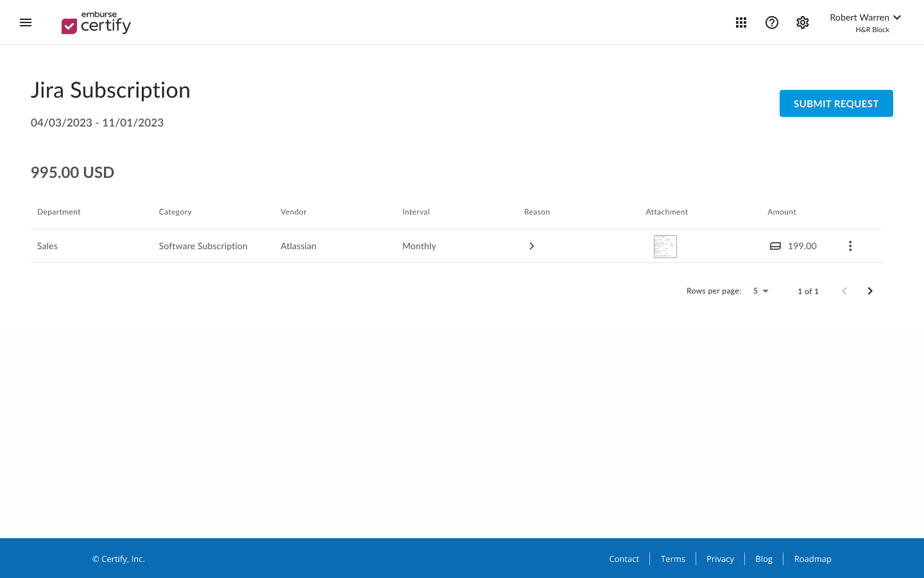Click the Vendor column header
Viewport: 924px width, 578px height.
click(x=293, y=212)
